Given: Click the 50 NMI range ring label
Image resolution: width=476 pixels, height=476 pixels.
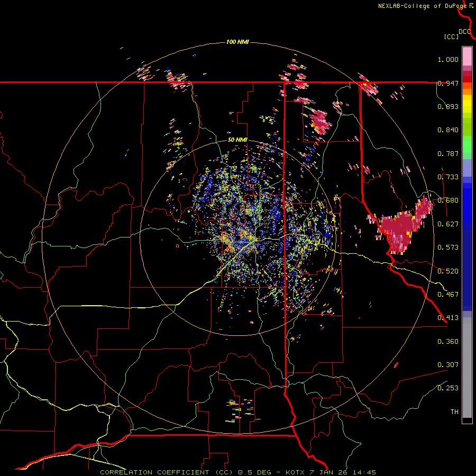Looking at the screenshot, I should tap(237, 140).
